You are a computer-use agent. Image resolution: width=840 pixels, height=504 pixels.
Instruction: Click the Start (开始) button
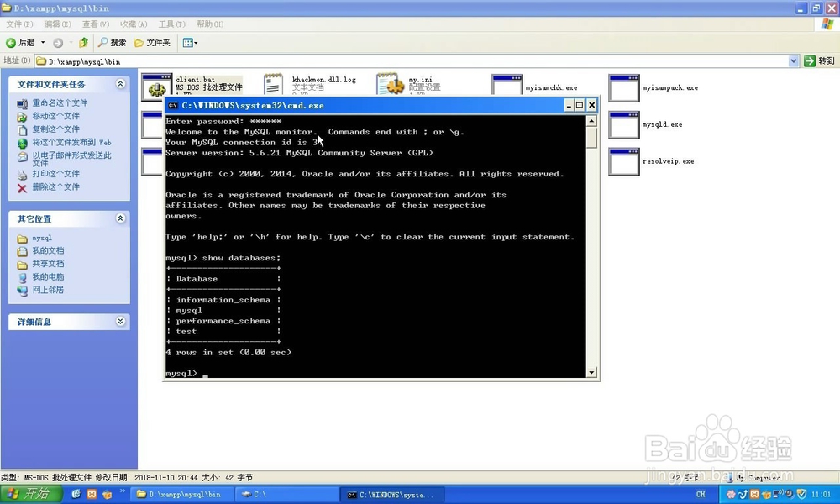(30, 494)
